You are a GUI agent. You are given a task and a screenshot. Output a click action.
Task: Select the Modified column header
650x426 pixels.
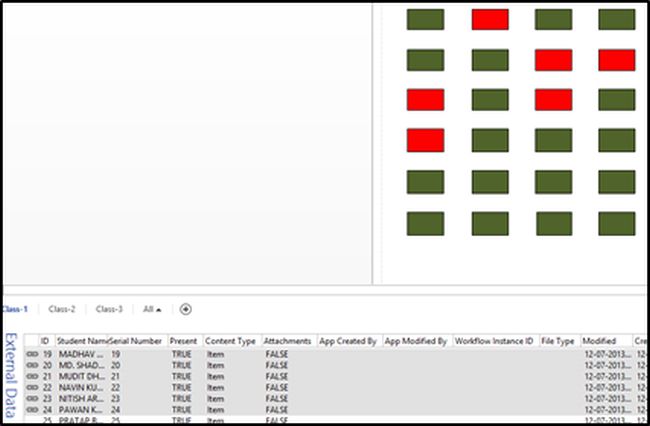(606, 341)
